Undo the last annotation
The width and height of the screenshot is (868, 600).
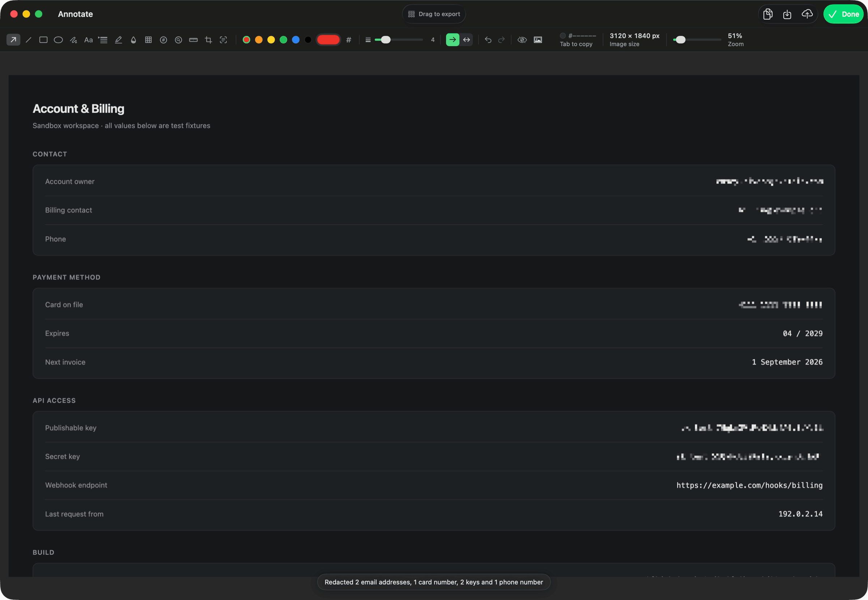pos(488,39)
